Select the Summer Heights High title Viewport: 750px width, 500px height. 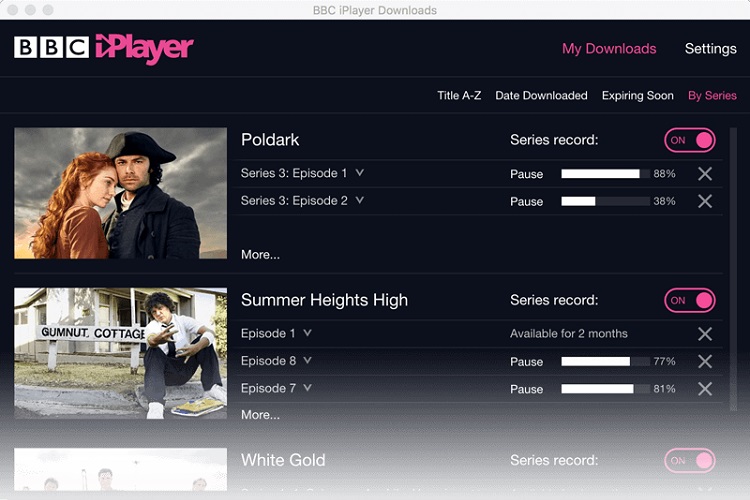pos(324,300)
